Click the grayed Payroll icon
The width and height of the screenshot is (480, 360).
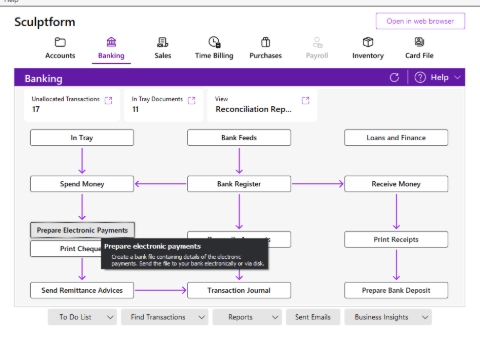[x=317, y=42]
